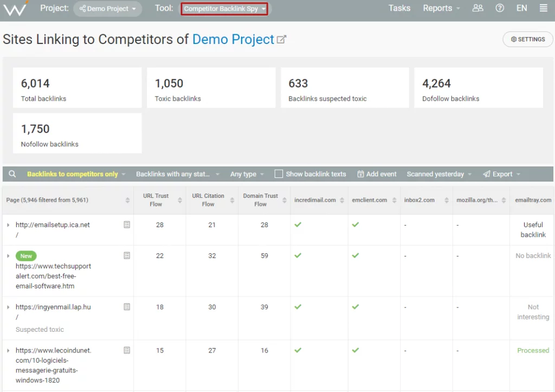Sort by incredimail.com column arrows

click(x=342, y=200)
